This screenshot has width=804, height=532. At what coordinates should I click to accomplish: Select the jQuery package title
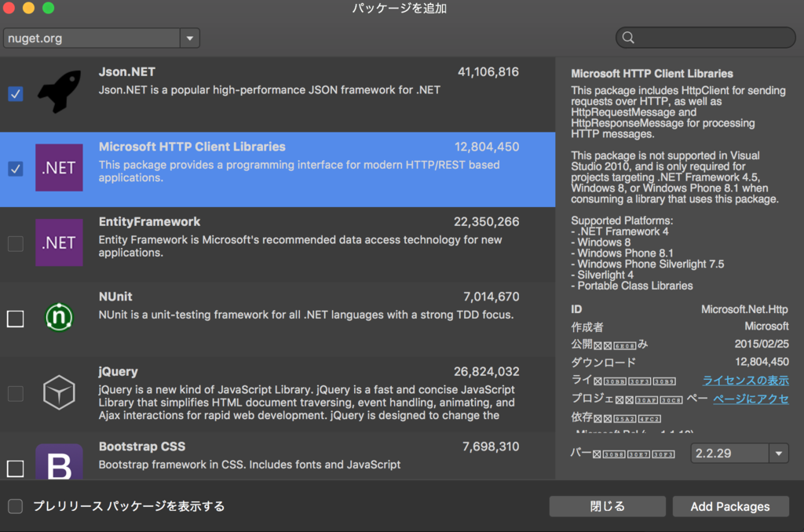pyautogui.click(x=118, y=372)
